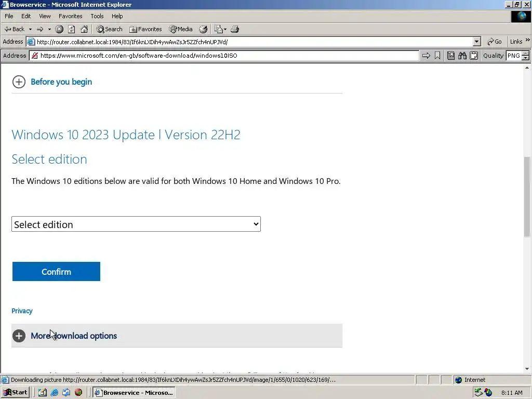Image resolution: width=532 pixels, height=399 pixels.
Task: Open the Search pane in the toolbar
Action: point(109,29)
